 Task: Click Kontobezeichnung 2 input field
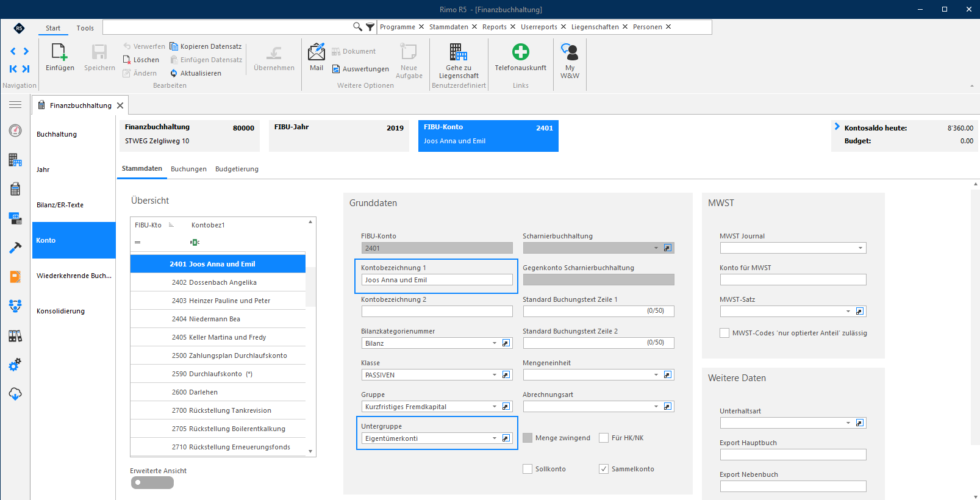pyautogui.click(x=437, y=312)
